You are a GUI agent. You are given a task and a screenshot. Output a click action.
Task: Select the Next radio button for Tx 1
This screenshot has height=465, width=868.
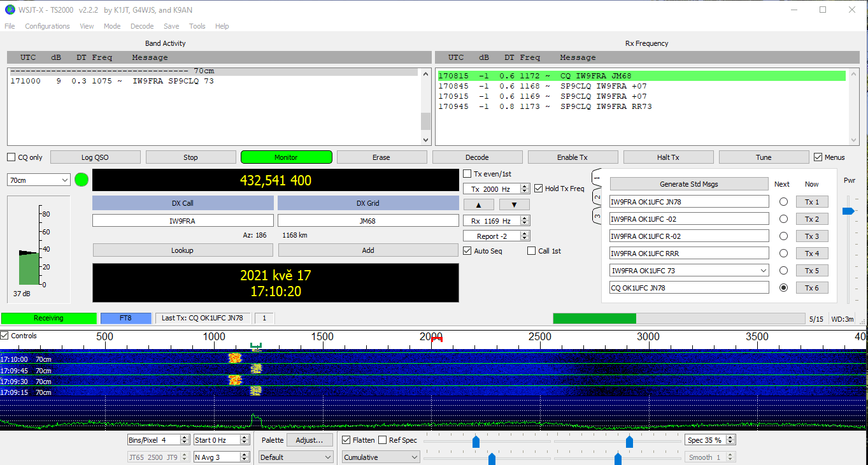783,202
